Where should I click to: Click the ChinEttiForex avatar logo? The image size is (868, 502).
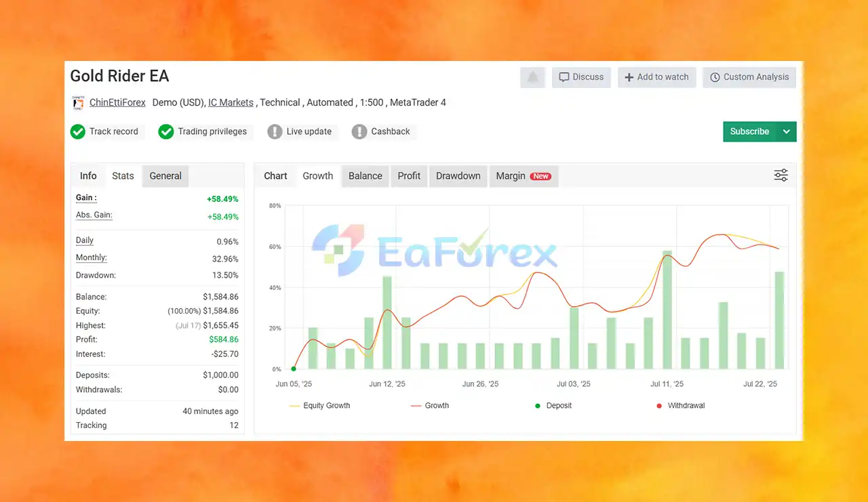pyautogui.click(x=78, y=103)
